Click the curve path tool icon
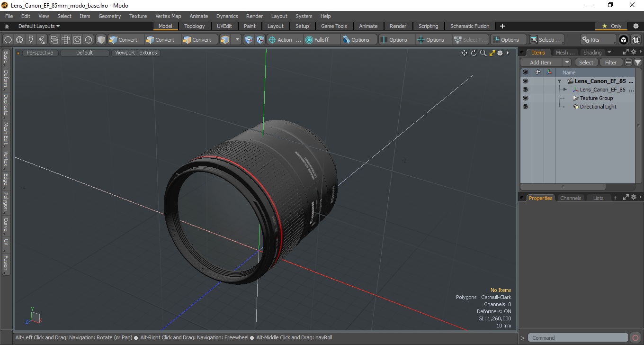 pyautogui.click(x=42, y=40)
